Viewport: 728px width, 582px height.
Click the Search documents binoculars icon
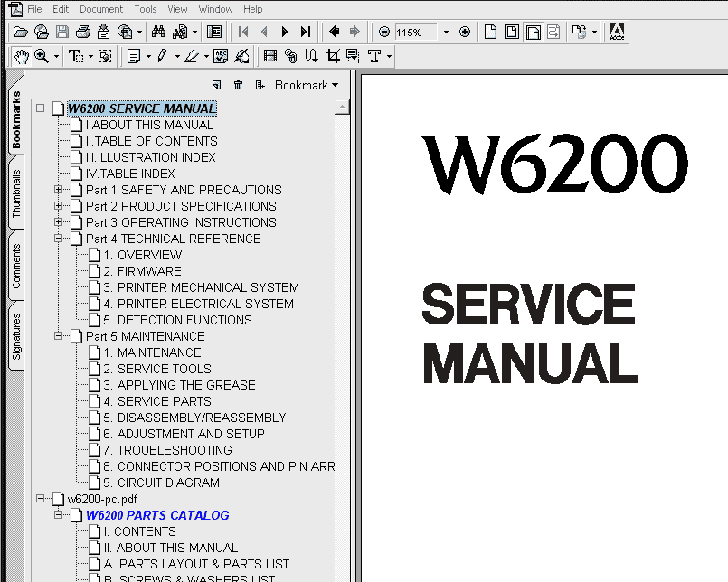(180, 32)
